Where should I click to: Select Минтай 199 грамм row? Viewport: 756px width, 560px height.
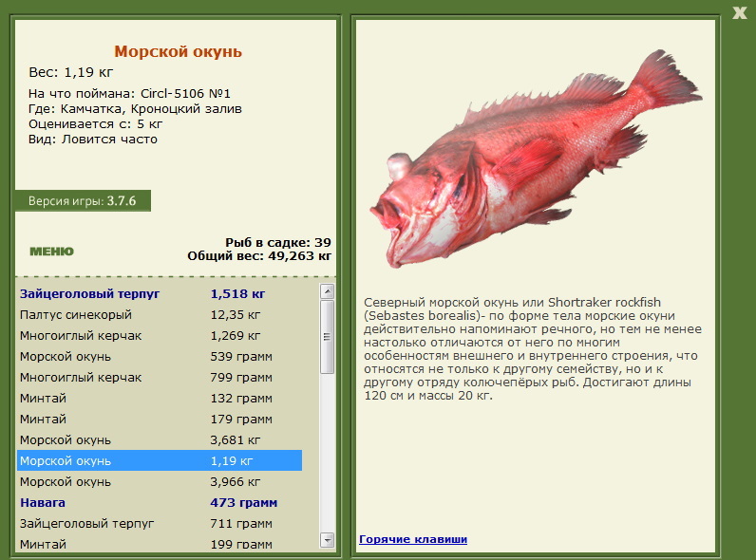point(160,544)
